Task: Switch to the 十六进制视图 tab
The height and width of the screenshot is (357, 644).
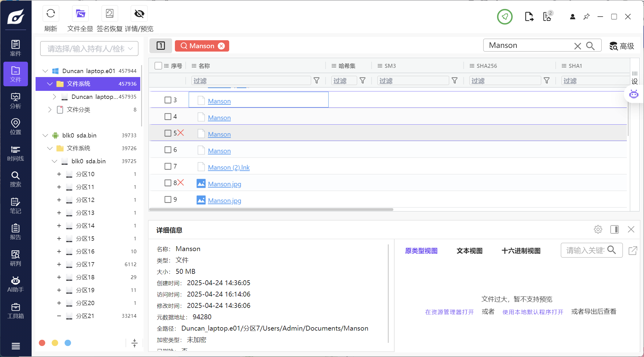Action: click(521, 251)
